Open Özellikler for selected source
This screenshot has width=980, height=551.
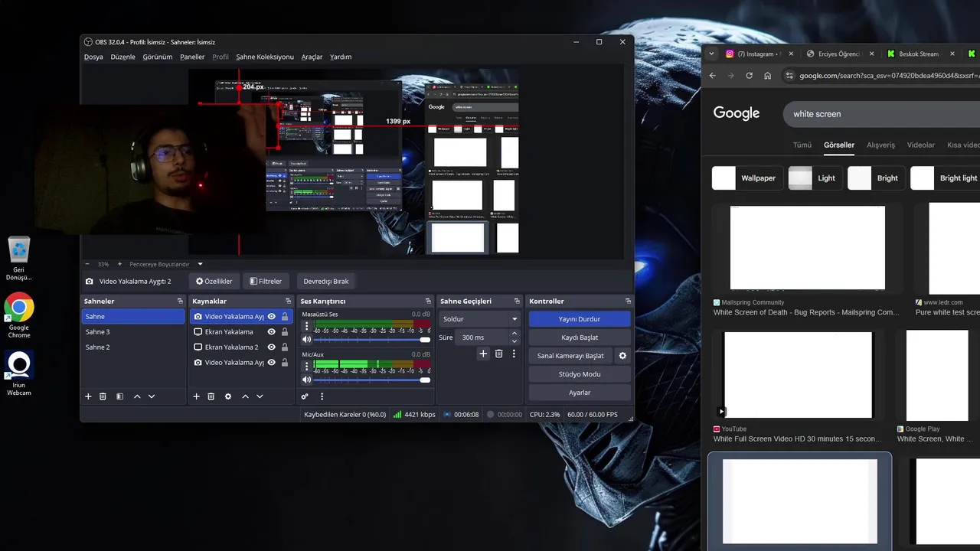[214, 281]
